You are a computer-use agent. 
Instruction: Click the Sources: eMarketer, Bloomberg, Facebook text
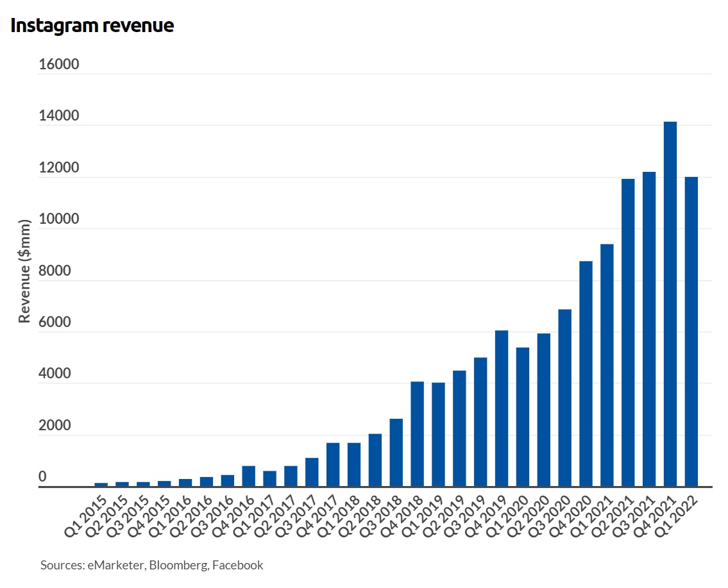(151, 565)
